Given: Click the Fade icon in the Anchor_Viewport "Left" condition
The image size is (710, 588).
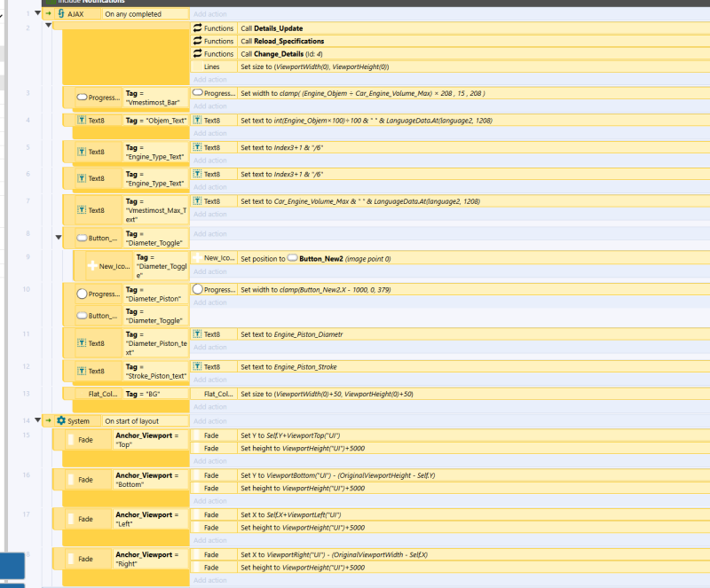Looking at the screenshot, I should (71, 519).
